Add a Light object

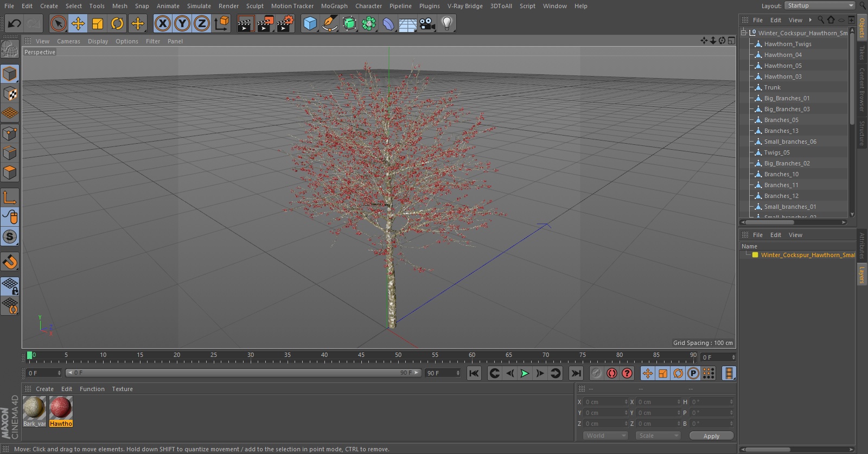click(447, 23)
